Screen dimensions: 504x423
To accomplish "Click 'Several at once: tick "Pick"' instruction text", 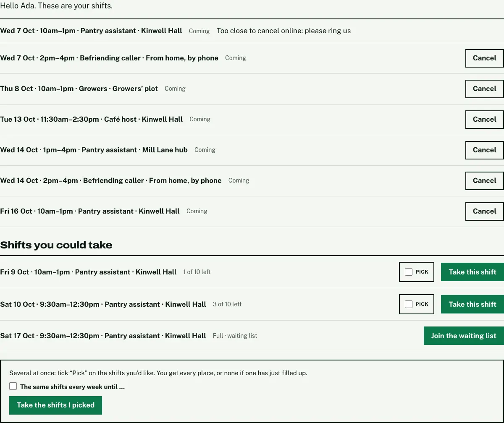I will 158,373.
